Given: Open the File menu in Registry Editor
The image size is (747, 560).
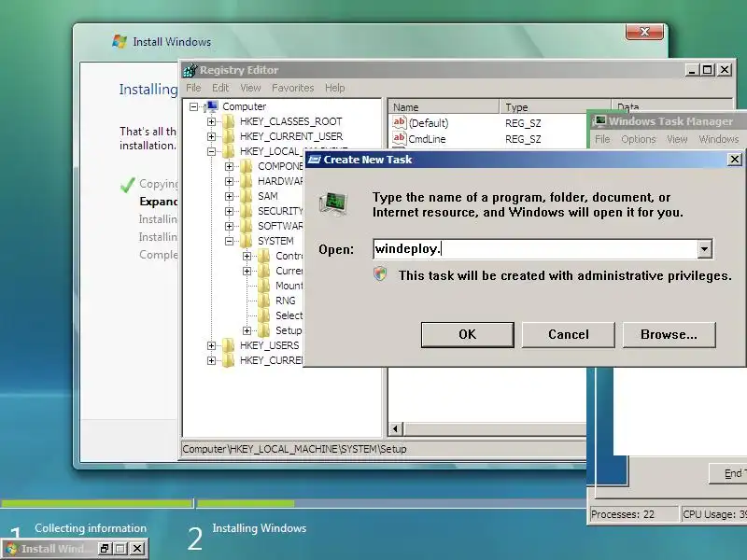Looking at the screenshot, I should pyautogui.click(x=193, y=88).
